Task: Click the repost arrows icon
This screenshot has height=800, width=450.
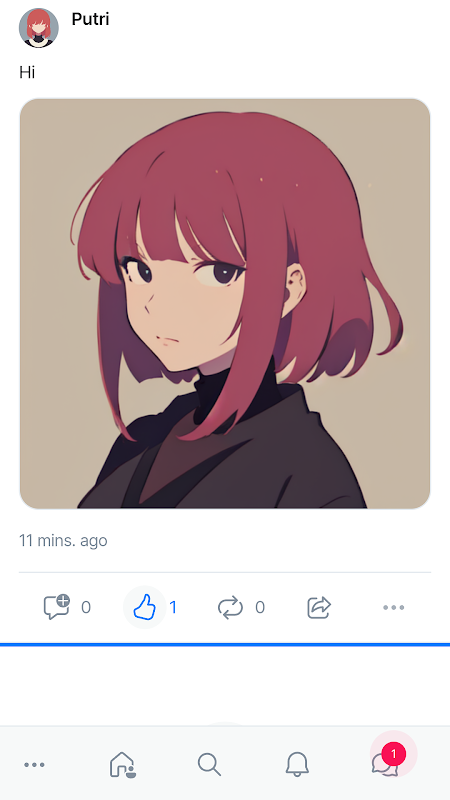Action: pos(231,608)
